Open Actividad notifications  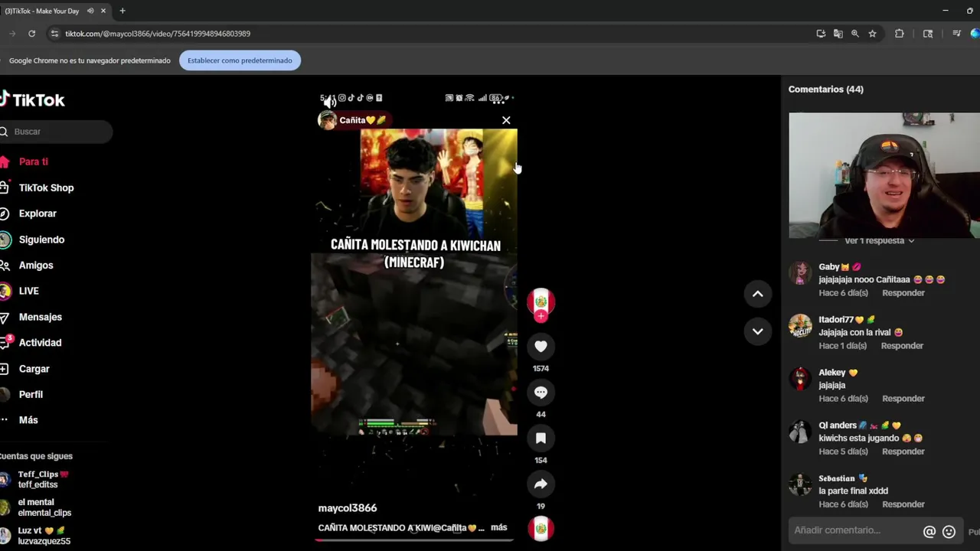[40, 343]
